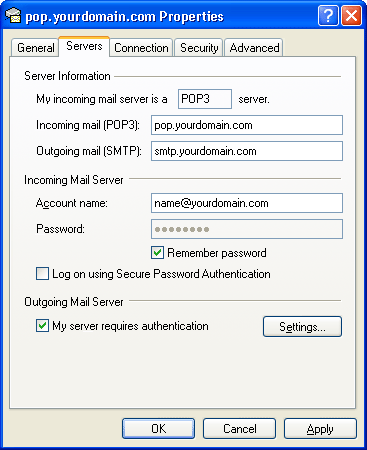
Task: Click the Outgoing mail (SMTP) field
Action: pos(247,151)
